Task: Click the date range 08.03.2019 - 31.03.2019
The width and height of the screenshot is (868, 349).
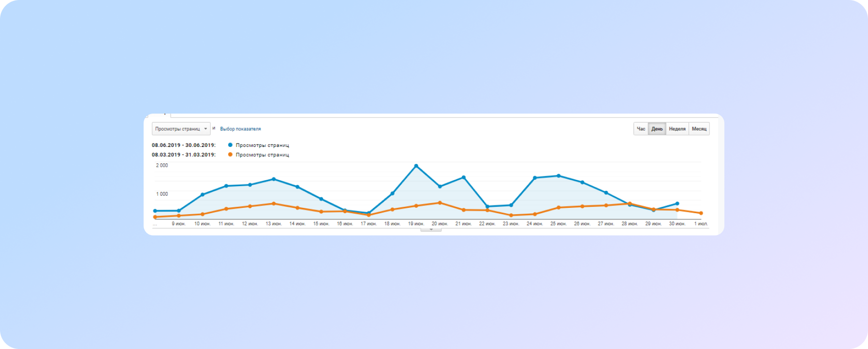Action: coord(184,155)
